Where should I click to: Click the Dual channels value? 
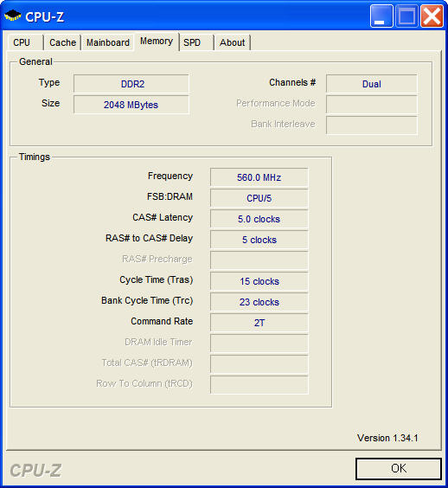tap(372, 84)
